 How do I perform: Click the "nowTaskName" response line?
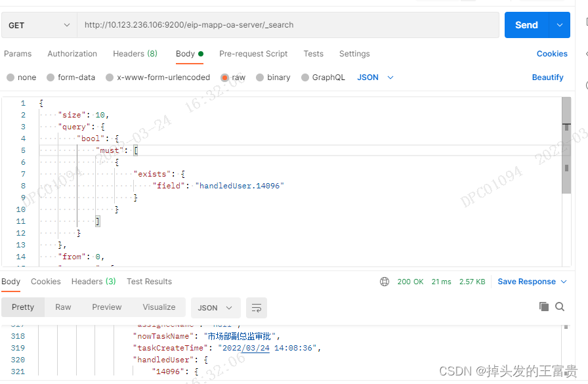207,336
